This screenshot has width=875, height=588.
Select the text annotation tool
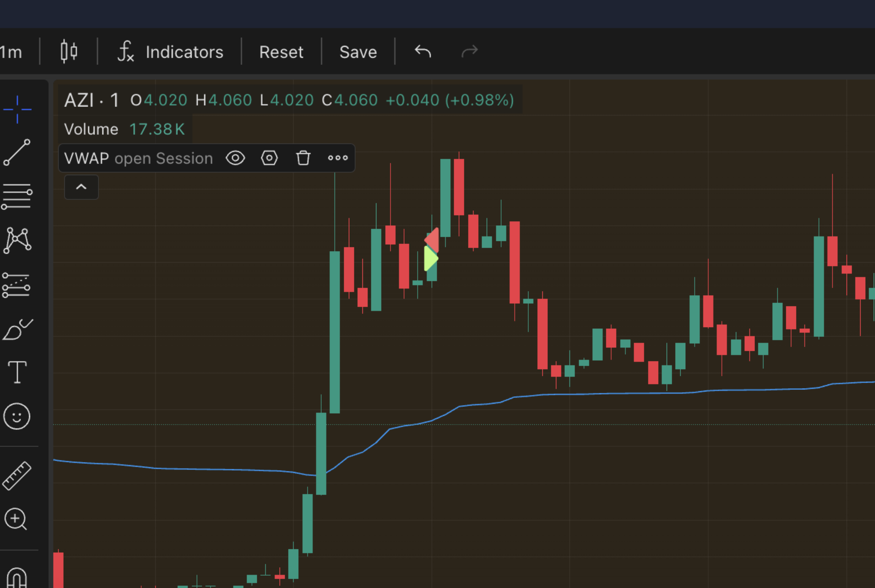tap(17, 372)
